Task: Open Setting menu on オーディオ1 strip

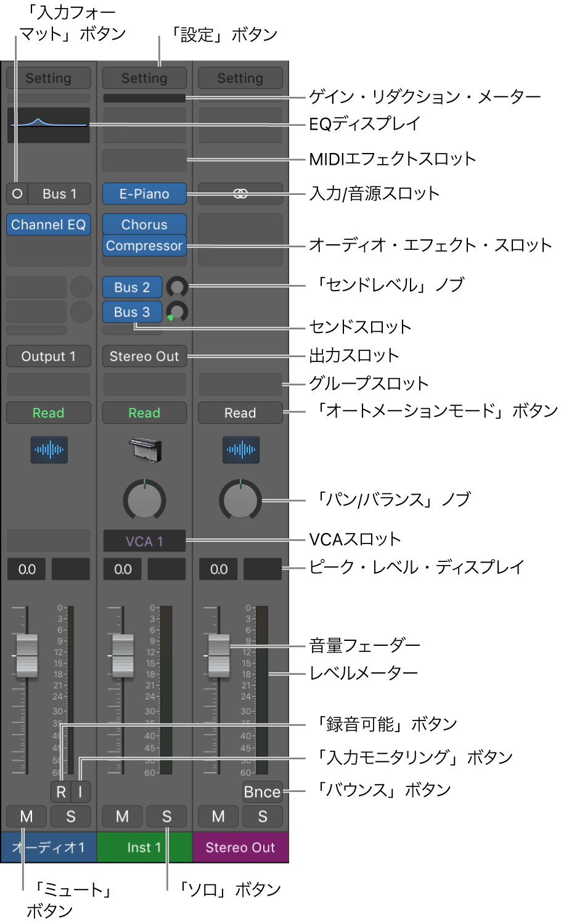Action: pyautogui.click(x=49, y=78)
